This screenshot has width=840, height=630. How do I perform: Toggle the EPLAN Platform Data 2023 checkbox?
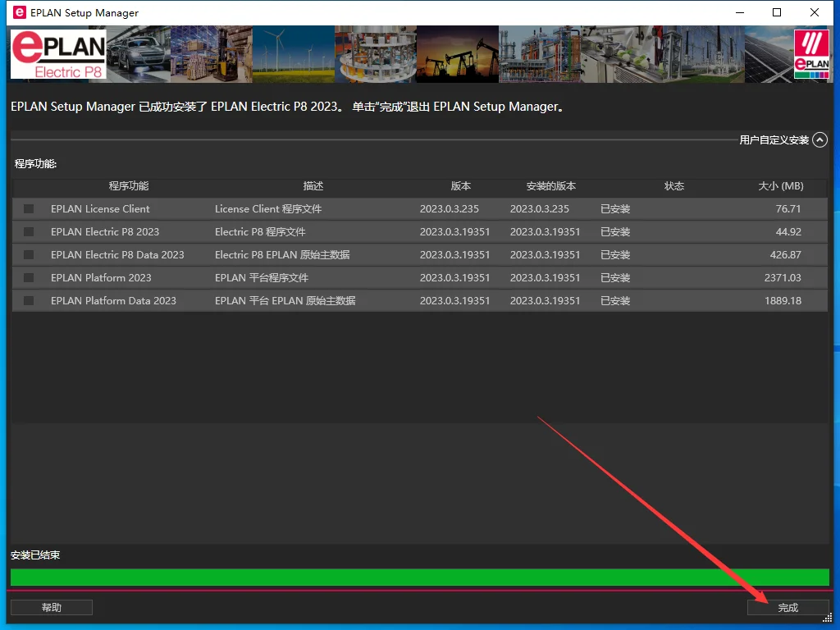point(29,301)
